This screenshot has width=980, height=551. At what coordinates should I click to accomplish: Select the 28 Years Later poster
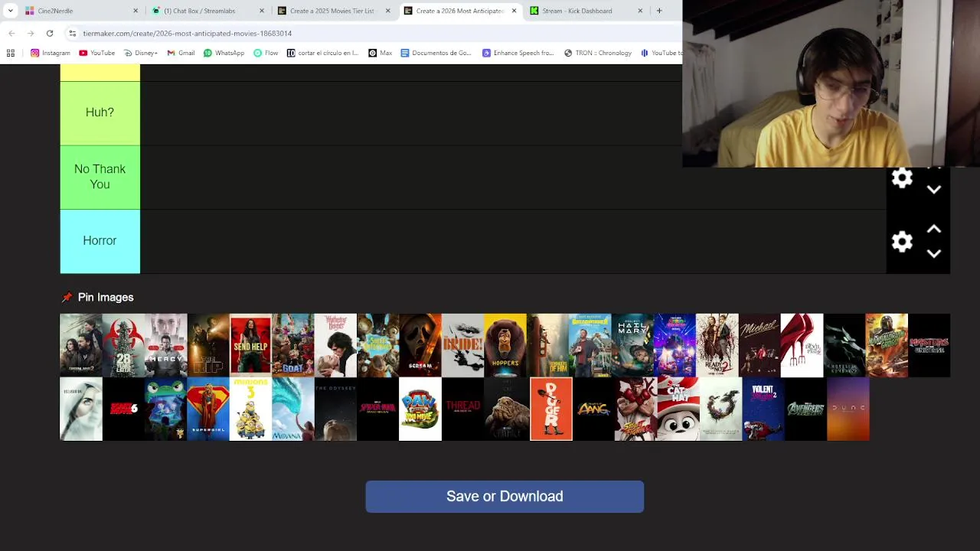click(123, 345)
